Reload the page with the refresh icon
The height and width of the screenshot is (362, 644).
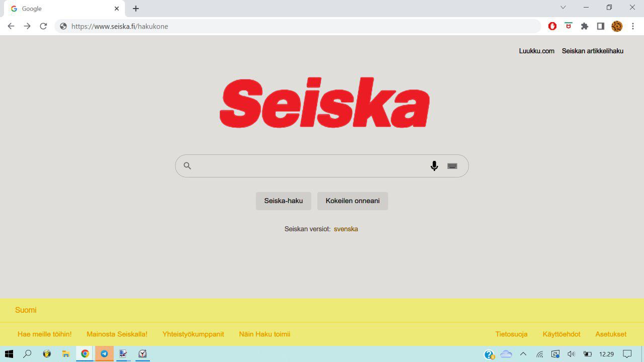tap(43, 26)
